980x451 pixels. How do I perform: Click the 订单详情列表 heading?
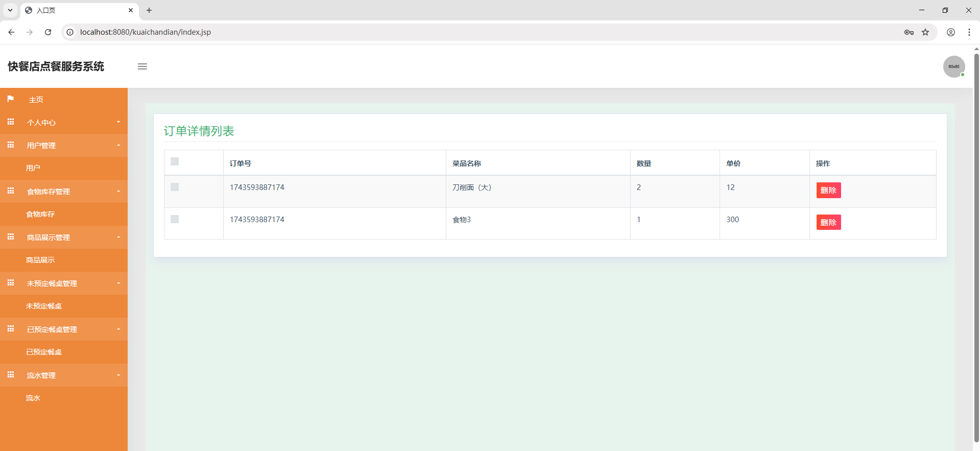(199, 131)
